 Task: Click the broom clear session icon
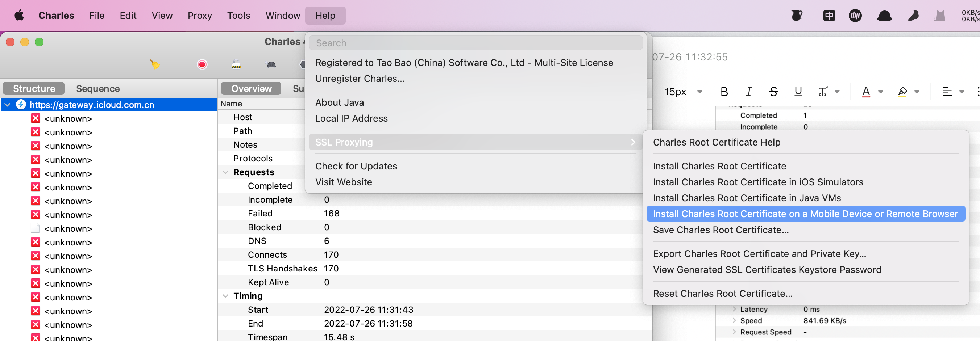pyautogui.click(x=154, y=64)
